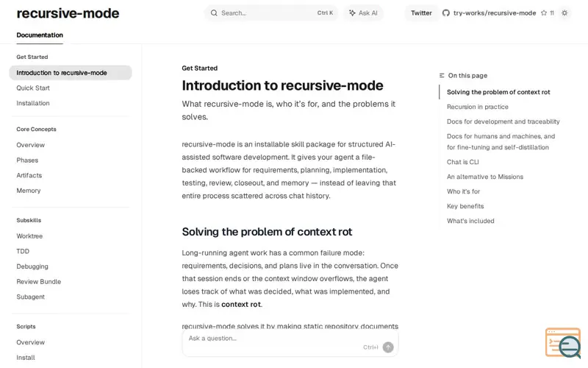
Task: Jump to What's included section
Action: [x=470, y=221]
